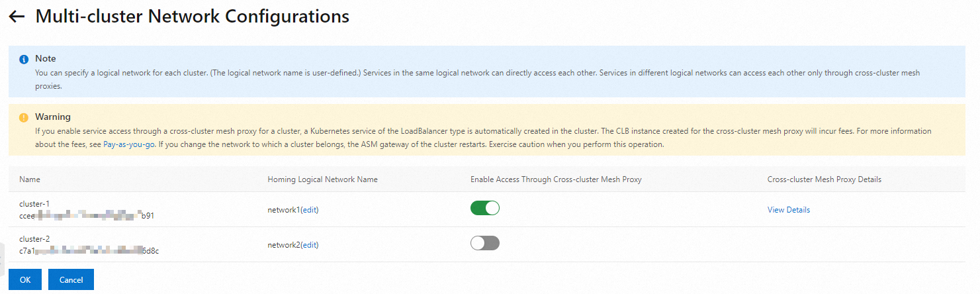Screen dimensions: 980x294
Task: Click the orange warning icon beside Warning
Action: click(x=24, y=117)
